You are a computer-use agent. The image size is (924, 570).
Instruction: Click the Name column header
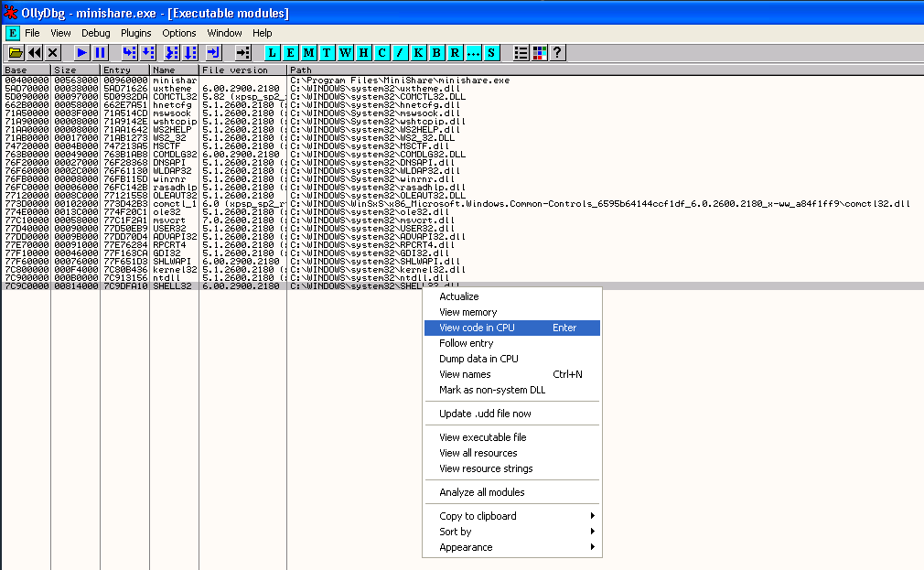pos(175,70)
